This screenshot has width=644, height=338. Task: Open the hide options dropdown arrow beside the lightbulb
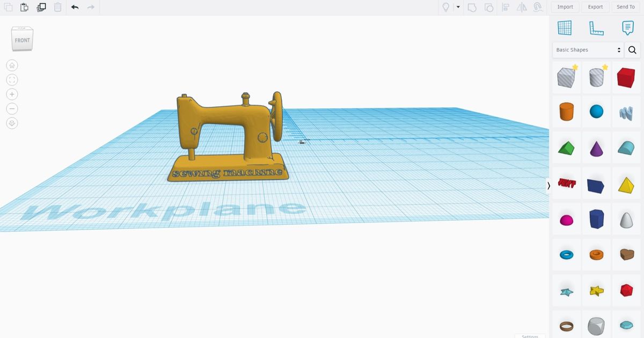pos(458,8)
